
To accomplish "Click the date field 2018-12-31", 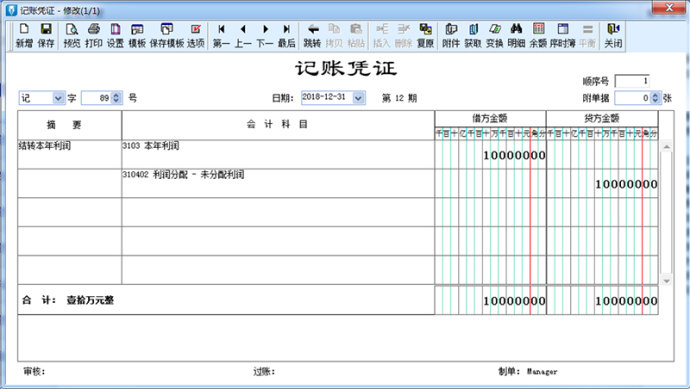I will [x=327, y=97].
